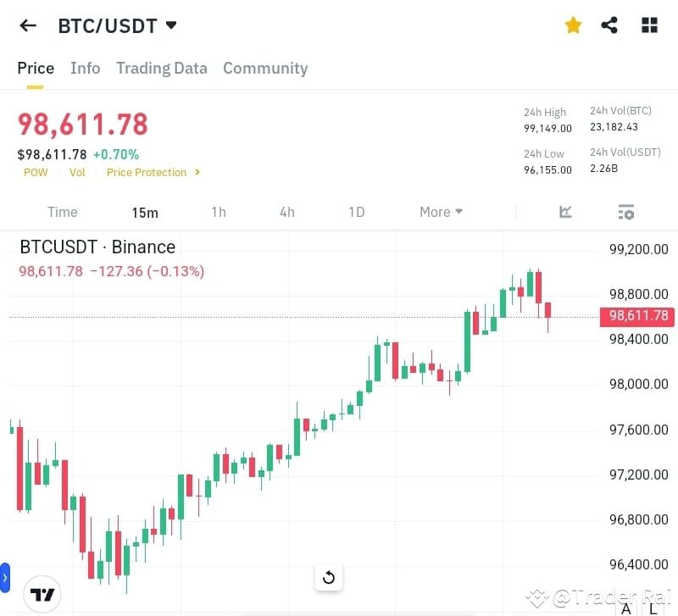Share the BTC/USDT pair
Viewport: 678px width, 616px height.
pyautogui.click(x=609, y=25)
